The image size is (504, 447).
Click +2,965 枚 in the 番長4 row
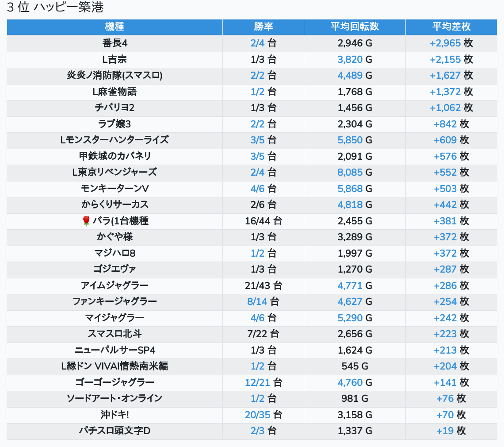coord(451,43)
